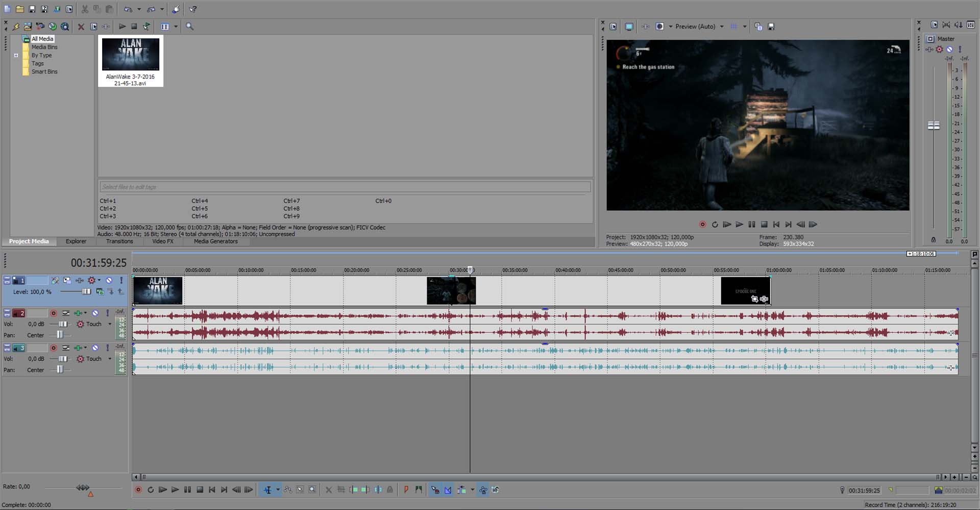The height and width of the screenshot is (510, 980).
Task: Open Touch automation dropdown on track 3
Action: tap(109, 359)
